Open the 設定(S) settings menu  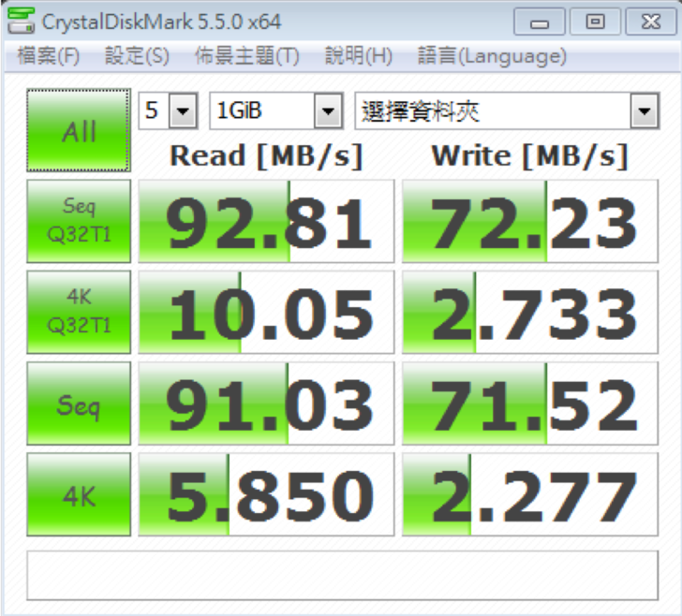click(x=137, y=56)
